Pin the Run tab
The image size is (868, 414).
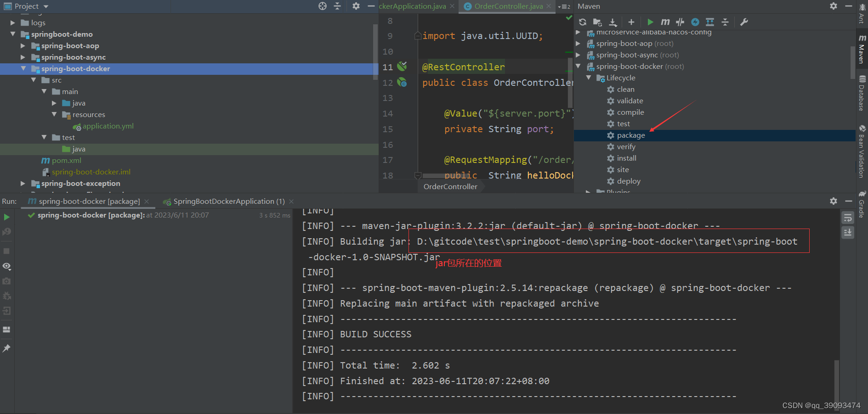click(6, 348)
